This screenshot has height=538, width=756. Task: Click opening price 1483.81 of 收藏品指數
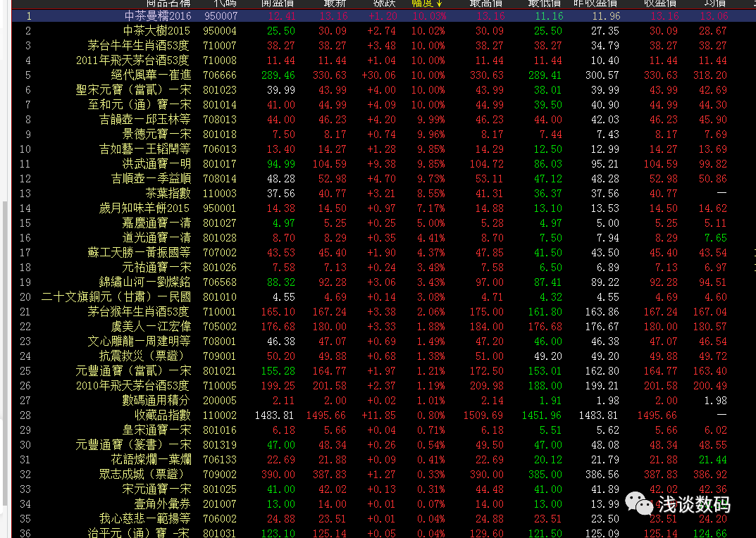click(x=274, y=415)
